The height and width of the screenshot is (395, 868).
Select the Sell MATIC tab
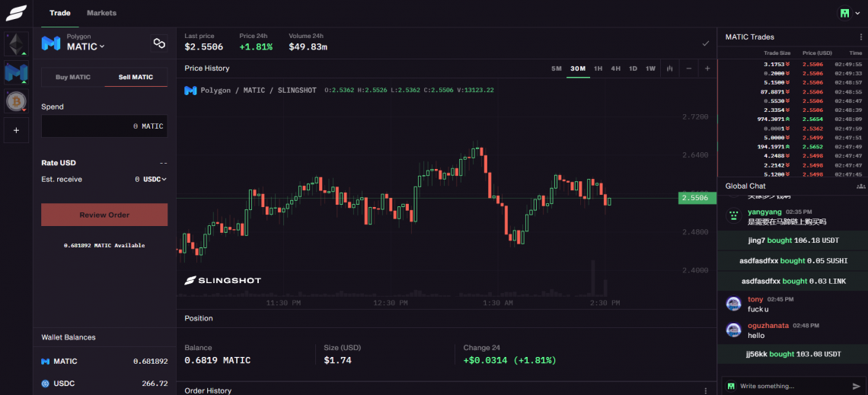click(x=136, y=78)
